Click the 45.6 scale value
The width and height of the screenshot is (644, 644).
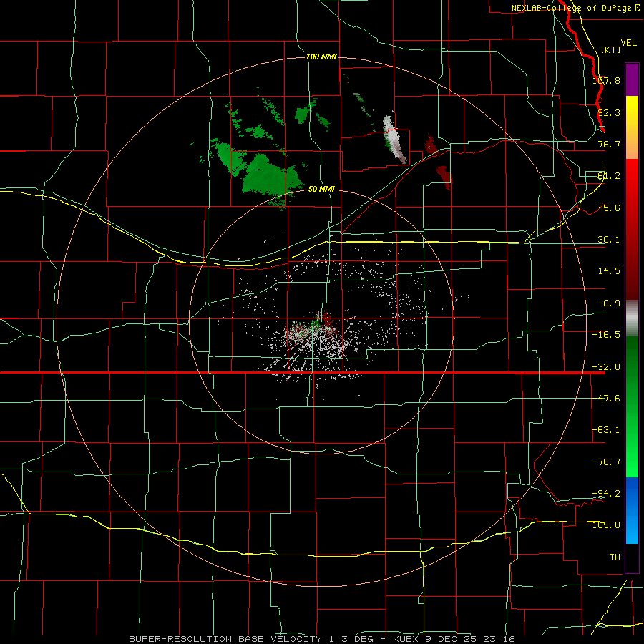point(609,208)
